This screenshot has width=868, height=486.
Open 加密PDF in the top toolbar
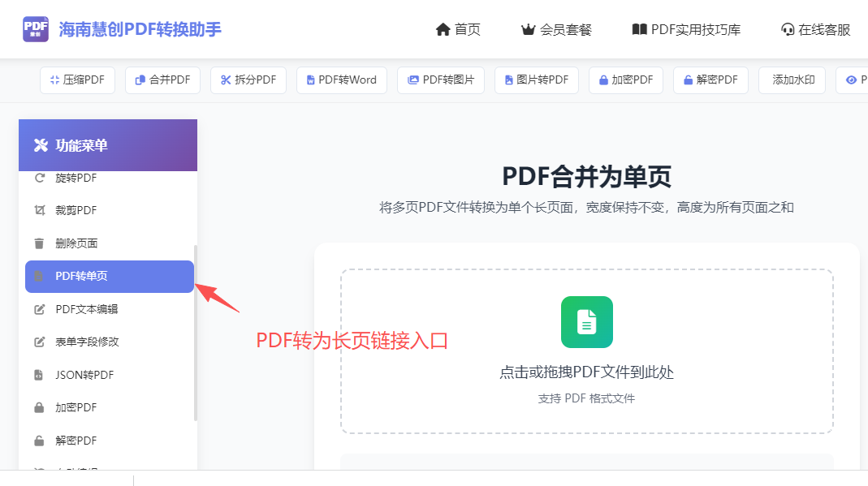(x=626, y=80)
